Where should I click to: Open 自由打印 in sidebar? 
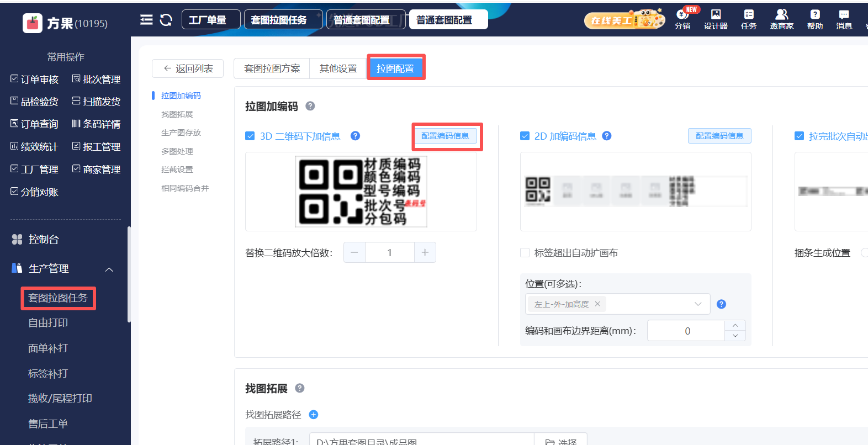(x=48, y=323)
